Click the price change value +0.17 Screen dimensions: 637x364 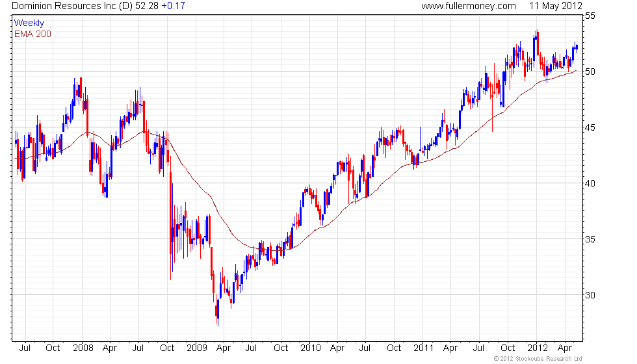(173, 6)
